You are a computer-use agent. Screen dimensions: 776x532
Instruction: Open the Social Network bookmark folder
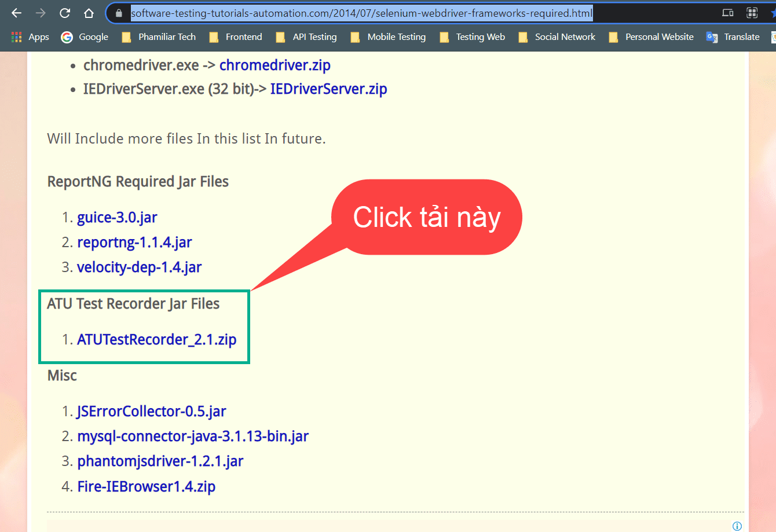coord(557,37)
